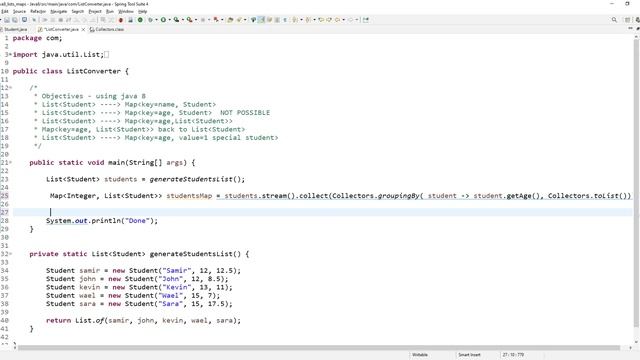Open the External Tools dropdown arrow
The width and height of the screenshot is (640, 360).
click(x=196, y=20)
